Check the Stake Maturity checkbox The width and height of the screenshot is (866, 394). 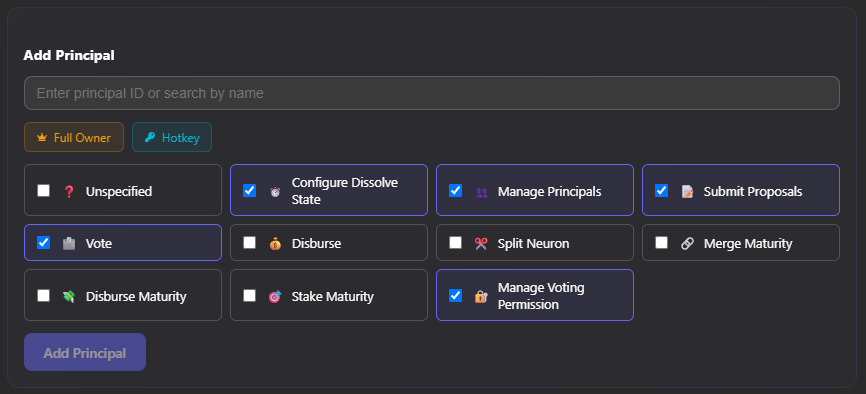pyautogui.click(x=249, y=296)
